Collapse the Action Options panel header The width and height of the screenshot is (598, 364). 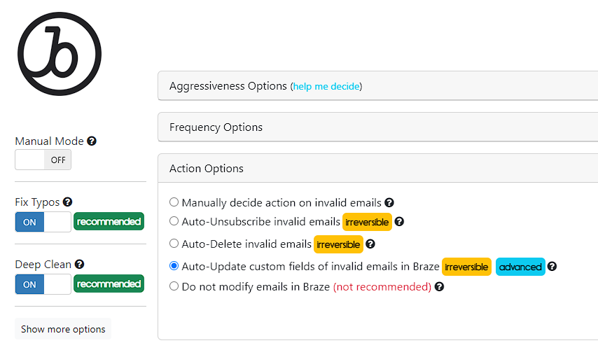tap(378, 168)
